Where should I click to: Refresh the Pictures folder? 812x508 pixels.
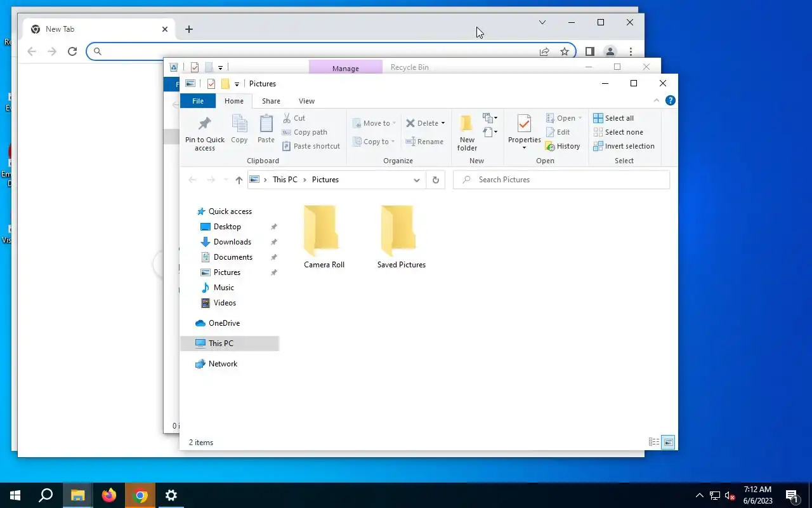click(435, 180)
